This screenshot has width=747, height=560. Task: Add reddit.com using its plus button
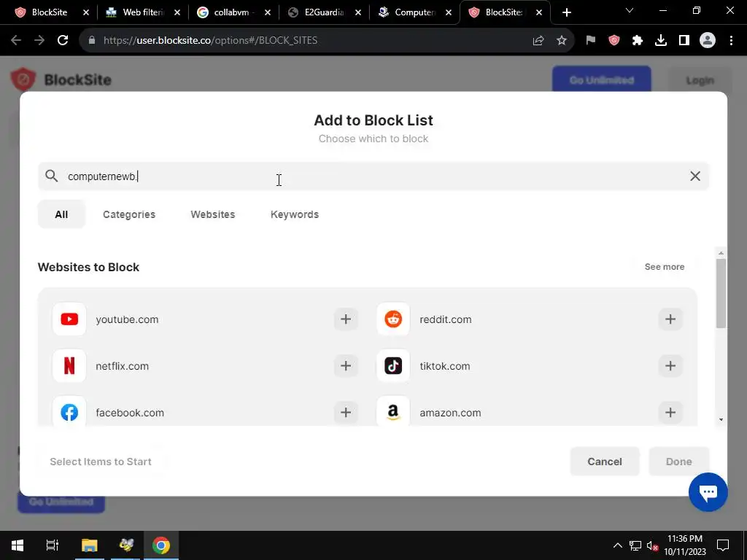point(670,319)
